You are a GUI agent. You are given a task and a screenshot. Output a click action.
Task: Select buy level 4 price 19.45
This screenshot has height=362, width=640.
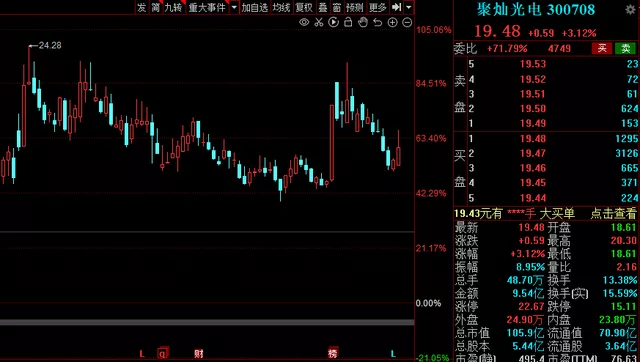click(533, 183)
